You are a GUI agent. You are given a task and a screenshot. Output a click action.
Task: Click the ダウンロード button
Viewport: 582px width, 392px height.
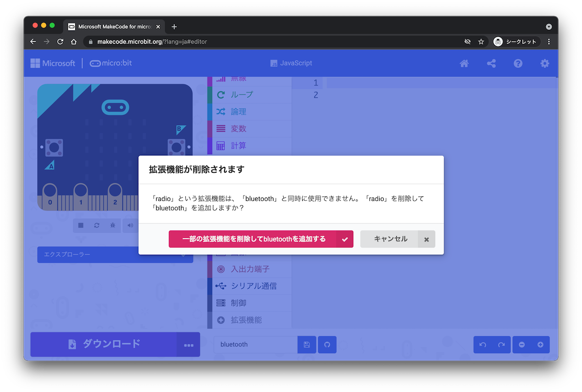(x=104, y=344)
